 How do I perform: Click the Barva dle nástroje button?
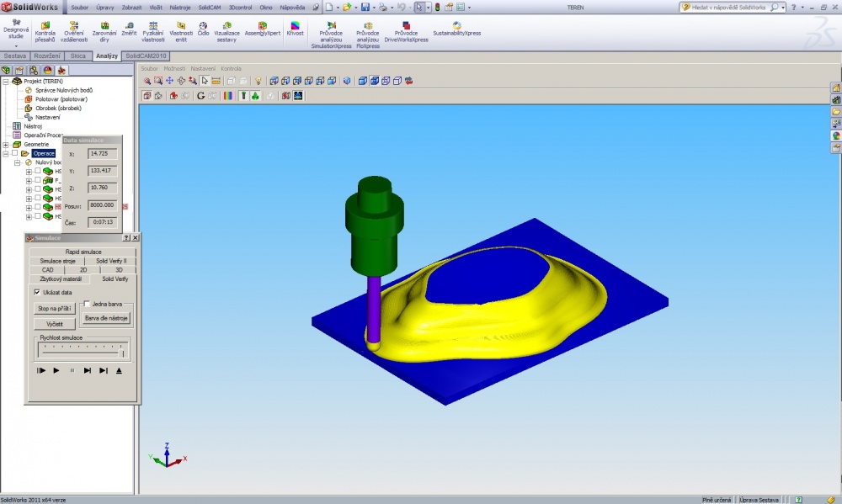[x=106, y=318]
